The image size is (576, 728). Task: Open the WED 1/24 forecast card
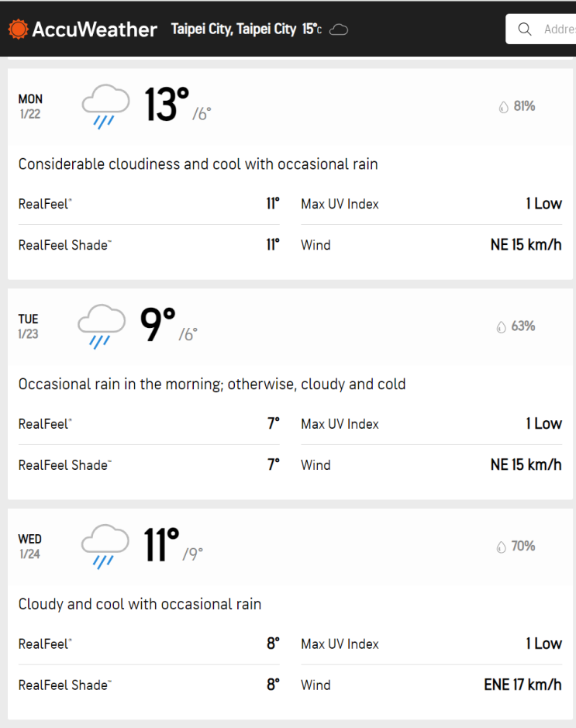[x=30, y=547]
